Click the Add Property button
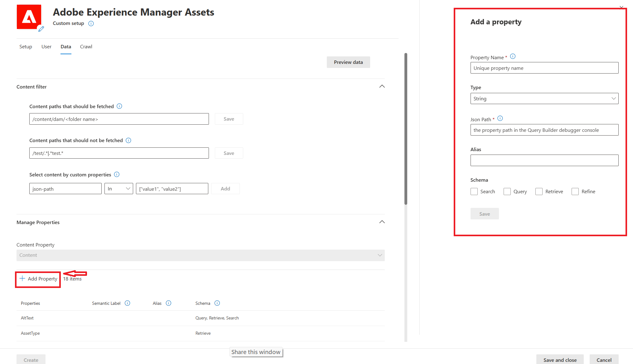Screen dimensions: 633x364 click(38, 279)
